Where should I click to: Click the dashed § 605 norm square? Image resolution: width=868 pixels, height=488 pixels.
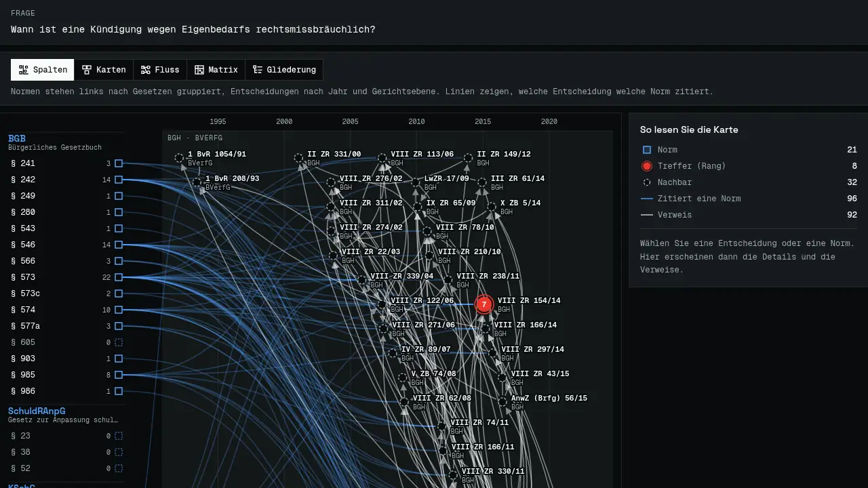click(119, 342)
